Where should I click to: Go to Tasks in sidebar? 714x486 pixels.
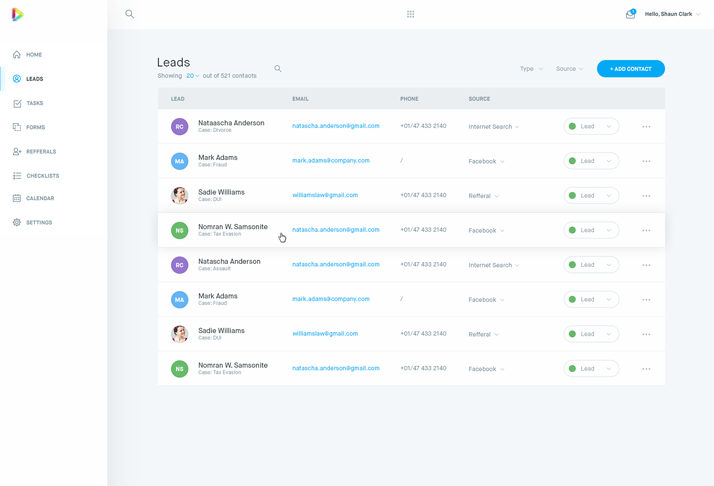34,103
